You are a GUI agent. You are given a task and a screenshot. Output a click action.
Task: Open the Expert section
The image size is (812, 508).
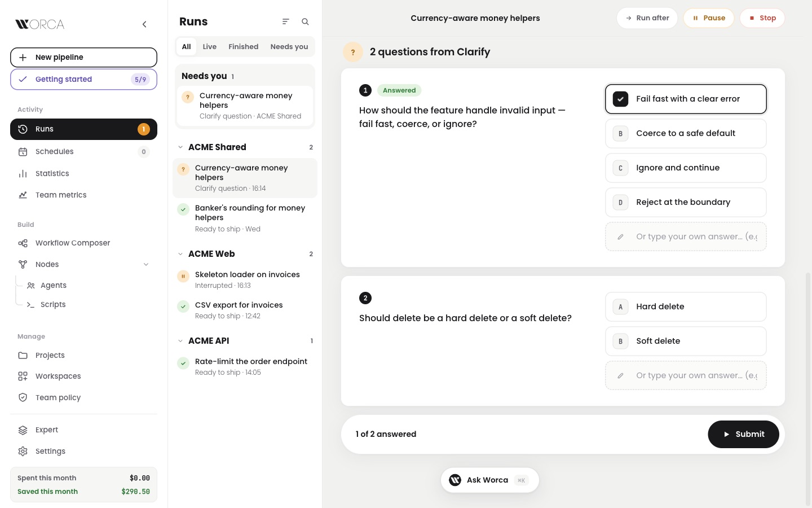pyautogui.click(x=83, y=430)
